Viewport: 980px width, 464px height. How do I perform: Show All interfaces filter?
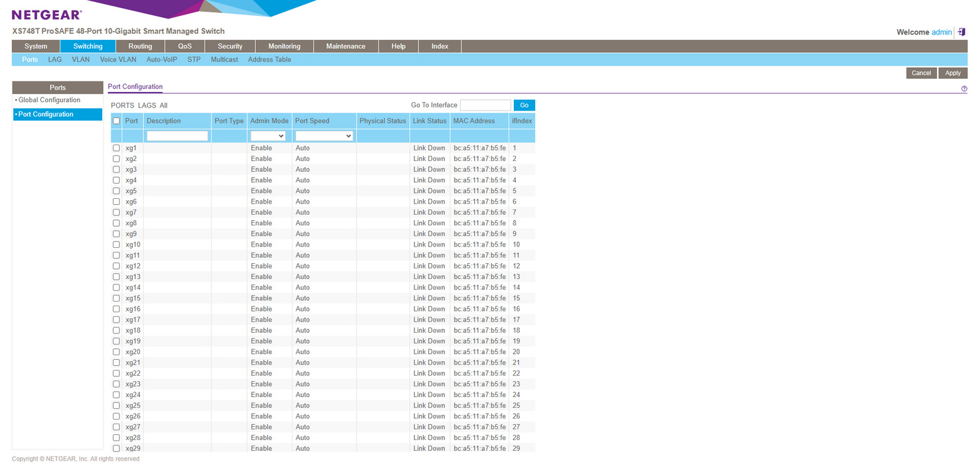[163, 105]
